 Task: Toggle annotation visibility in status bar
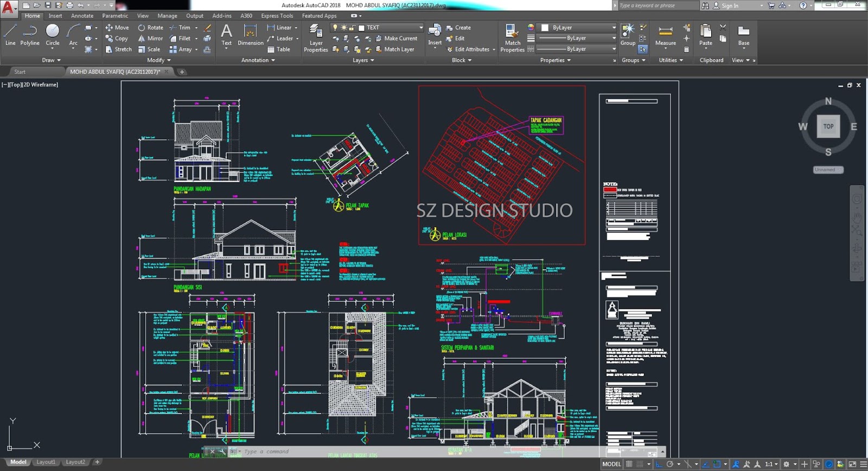[x=736, y=464]
